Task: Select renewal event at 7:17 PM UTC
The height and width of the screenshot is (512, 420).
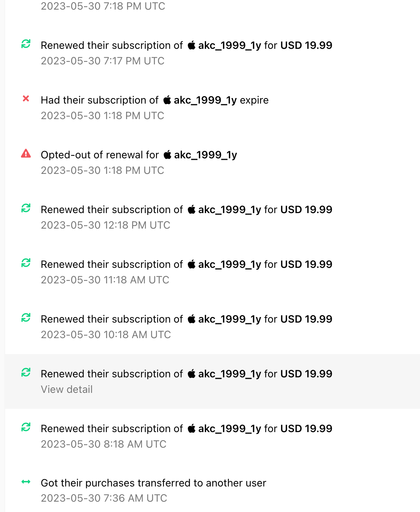Action: (213, 53)
